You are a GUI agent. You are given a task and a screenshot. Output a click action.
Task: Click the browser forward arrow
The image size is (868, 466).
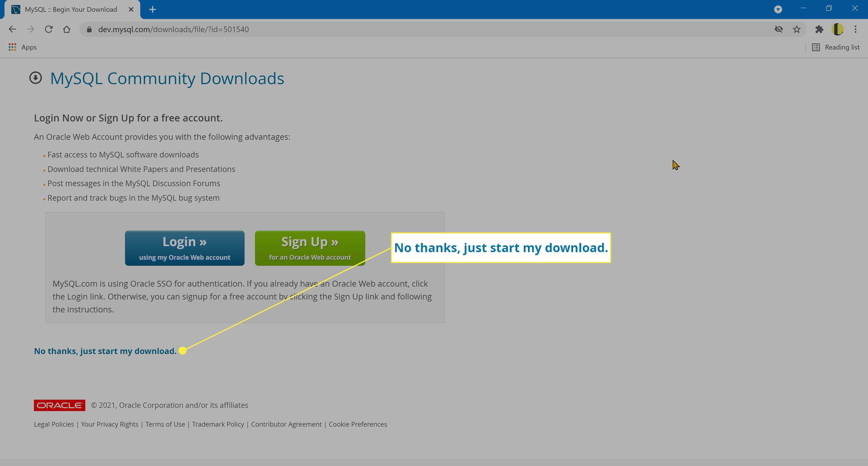point(31,29)
